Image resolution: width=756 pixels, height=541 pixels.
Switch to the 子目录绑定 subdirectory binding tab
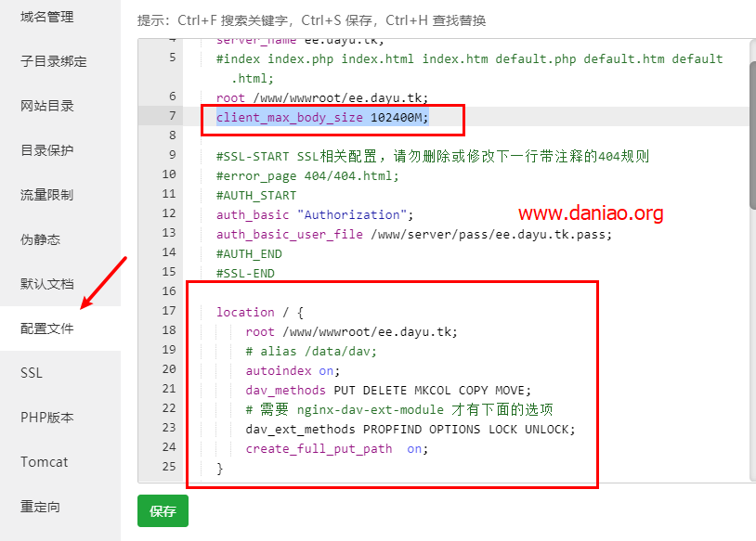(x=52, y=61)
